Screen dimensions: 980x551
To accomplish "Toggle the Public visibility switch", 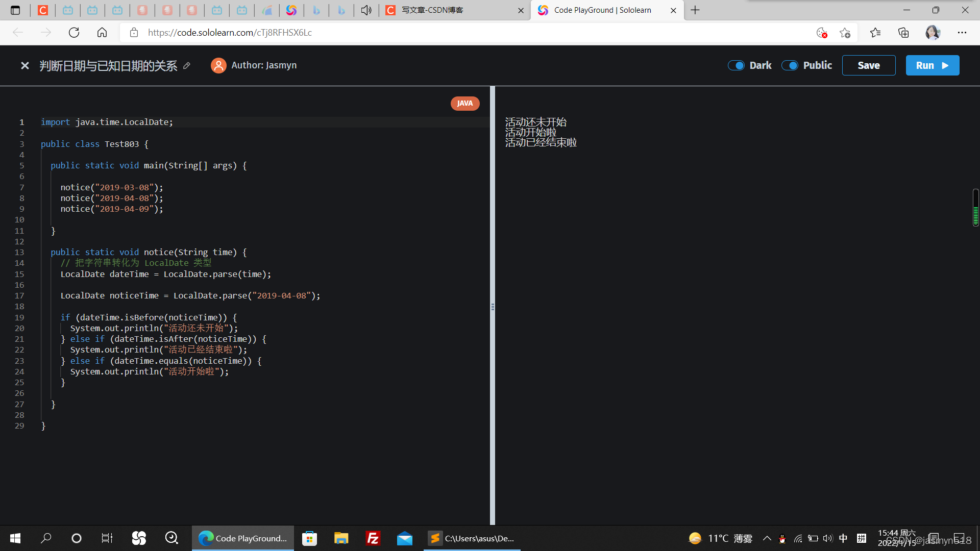I will click(x=790, y=65).
